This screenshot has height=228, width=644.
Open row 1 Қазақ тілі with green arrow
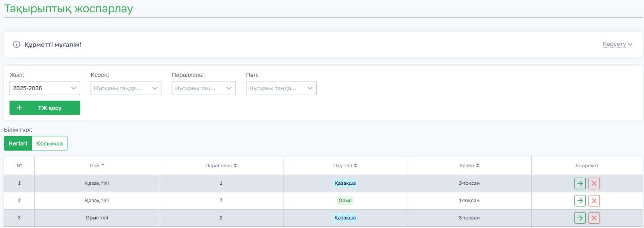point(580,183)
